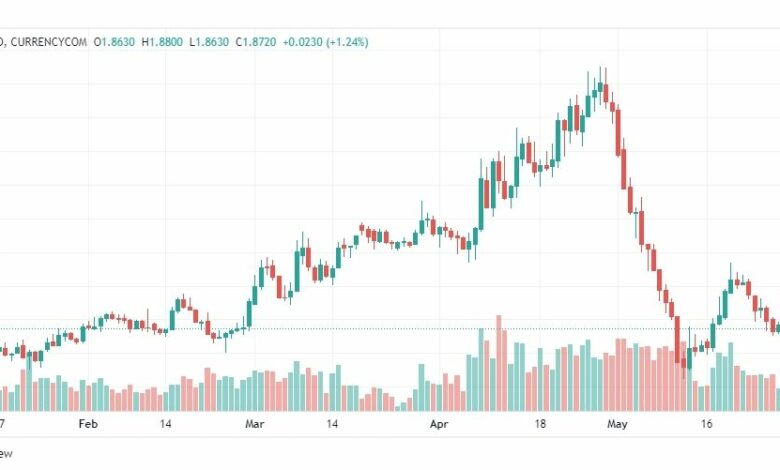
Task: Click the +0.0230 (+1.24%) change readout
Action: point(326,42)
